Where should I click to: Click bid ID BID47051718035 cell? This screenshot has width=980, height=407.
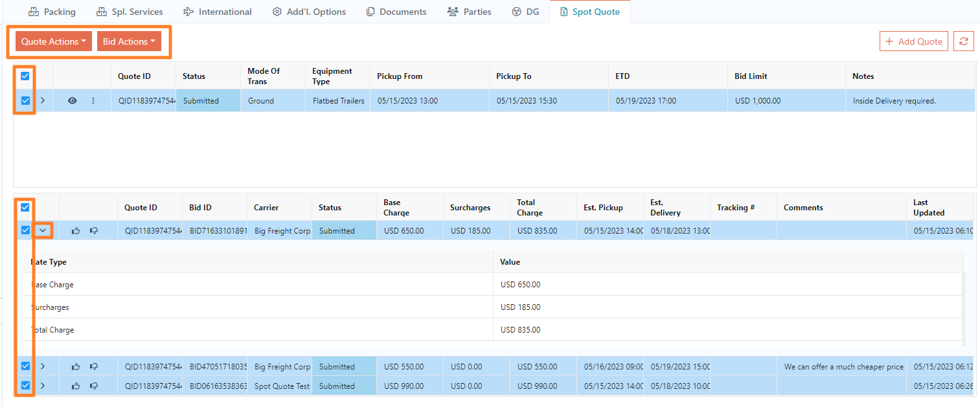(214, 367)
